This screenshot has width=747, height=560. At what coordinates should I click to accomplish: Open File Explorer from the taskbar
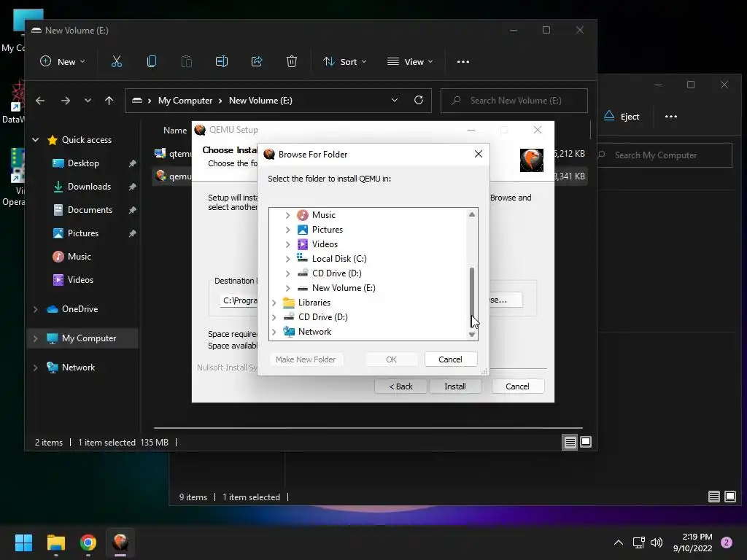[55, 542]
